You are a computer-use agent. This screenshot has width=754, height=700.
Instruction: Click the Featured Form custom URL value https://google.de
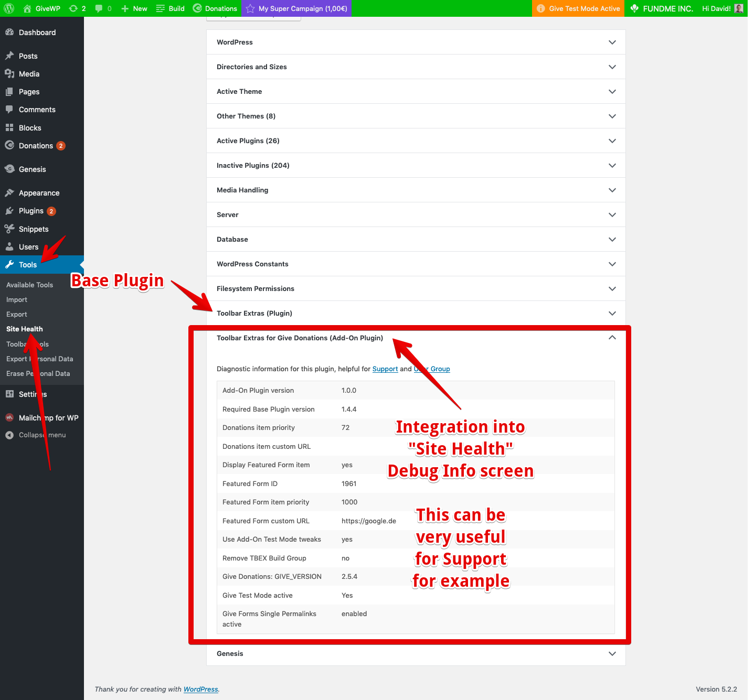click(369, 521)
